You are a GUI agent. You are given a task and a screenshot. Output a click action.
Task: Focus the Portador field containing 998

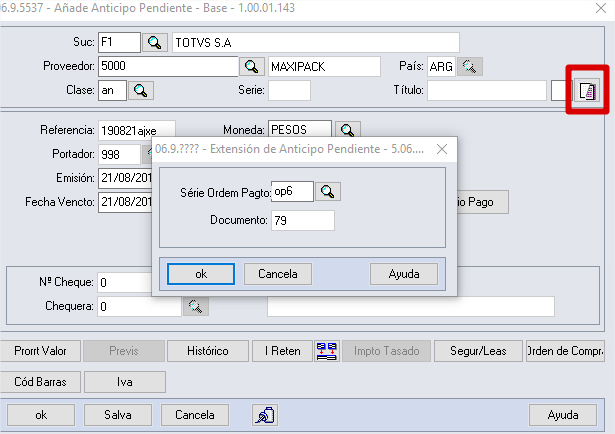(x=119, y=154)
